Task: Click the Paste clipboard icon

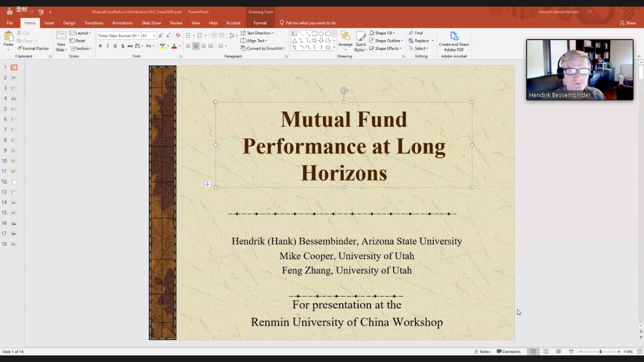Action: pyautogui.click(x=8, y=39)
